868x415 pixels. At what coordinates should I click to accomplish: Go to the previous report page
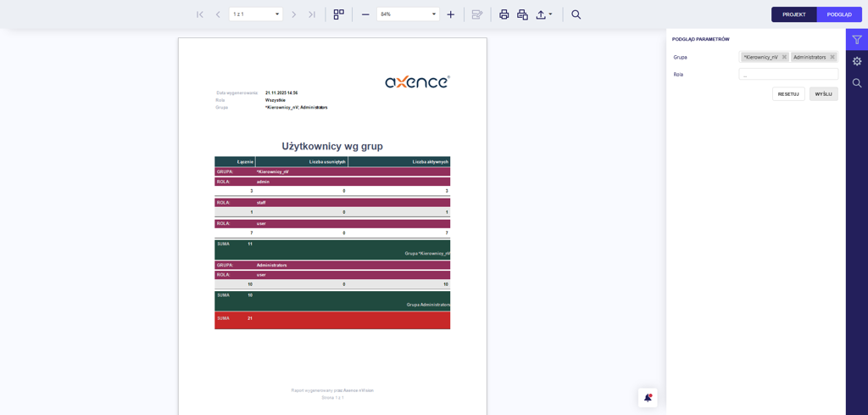click(218, 14)
